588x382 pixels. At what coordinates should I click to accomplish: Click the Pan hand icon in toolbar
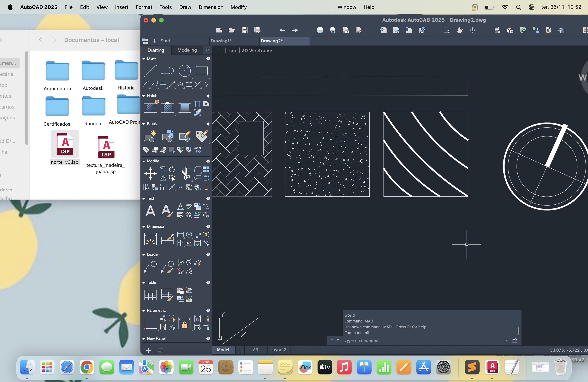tap(459, 30)
